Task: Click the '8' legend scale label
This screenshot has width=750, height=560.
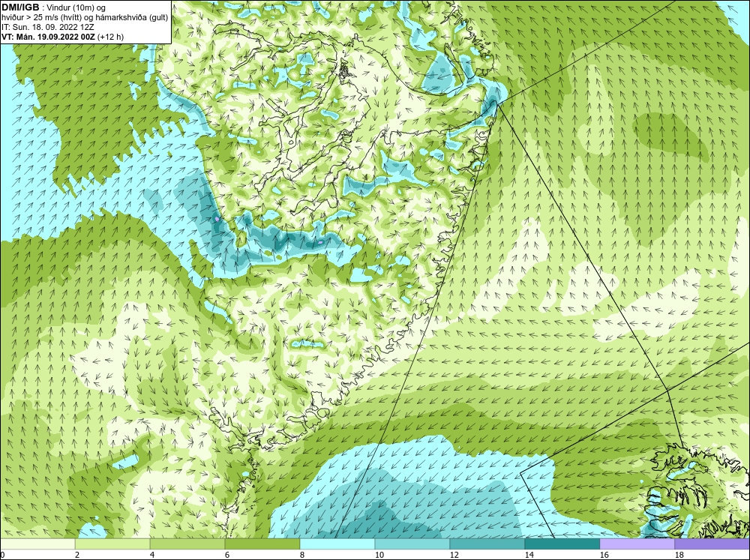Action: coord(302,555)
